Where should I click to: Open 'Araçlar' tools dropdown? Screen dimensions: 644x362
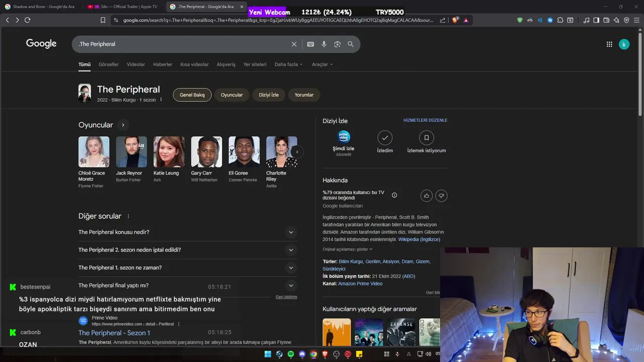(322, 64)
